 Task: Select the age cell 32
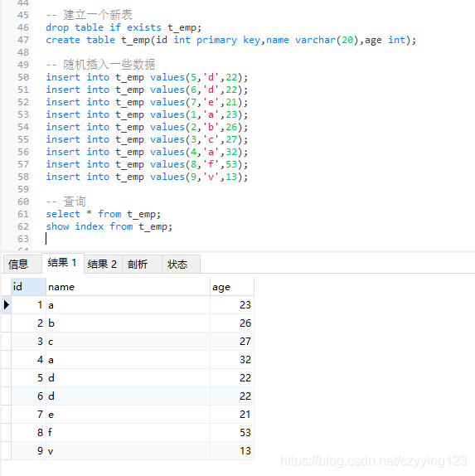[x=232, y=359]
